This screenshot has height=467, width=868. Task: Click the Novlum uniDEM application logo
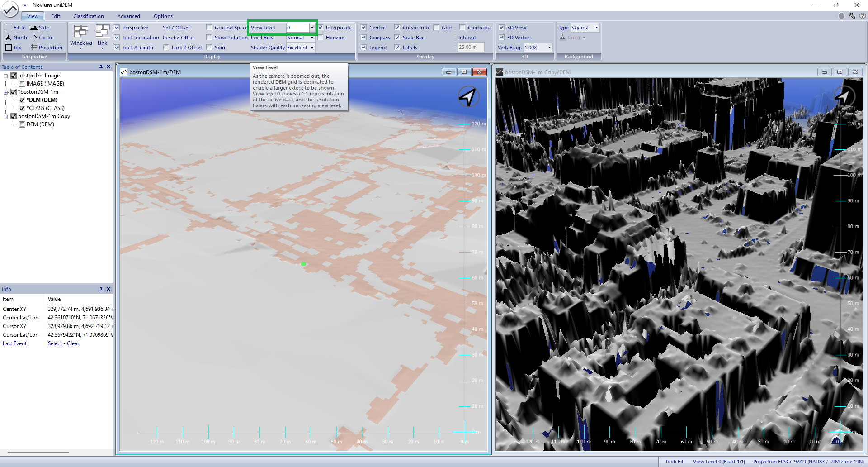point(10,8)
